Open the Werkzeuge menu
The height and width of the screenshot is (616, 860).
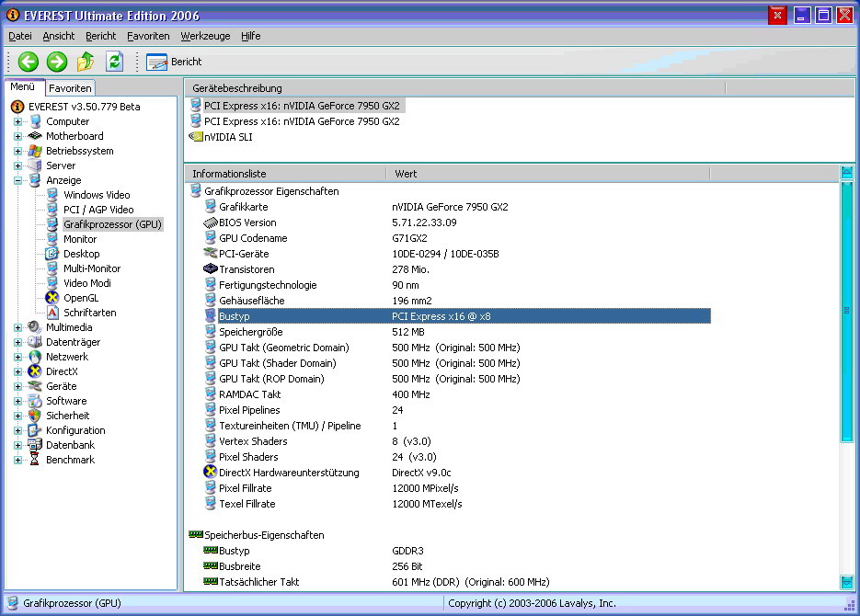(x=206, y=36)
